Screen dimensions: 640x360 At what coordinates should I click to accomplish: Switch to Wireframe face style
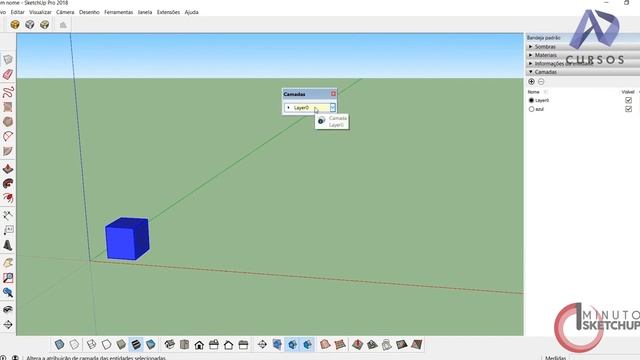tap(91, 344)
